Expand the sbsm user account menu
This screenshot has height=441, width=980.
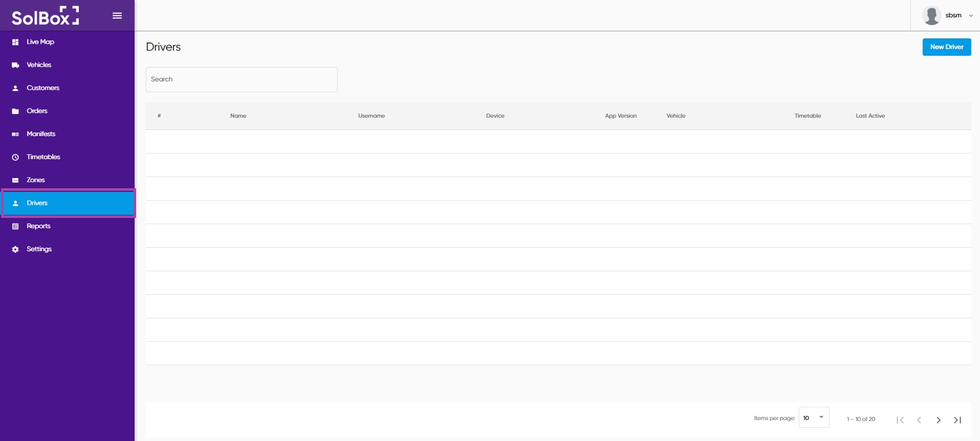pyautogui.click(x=970, y=16)
